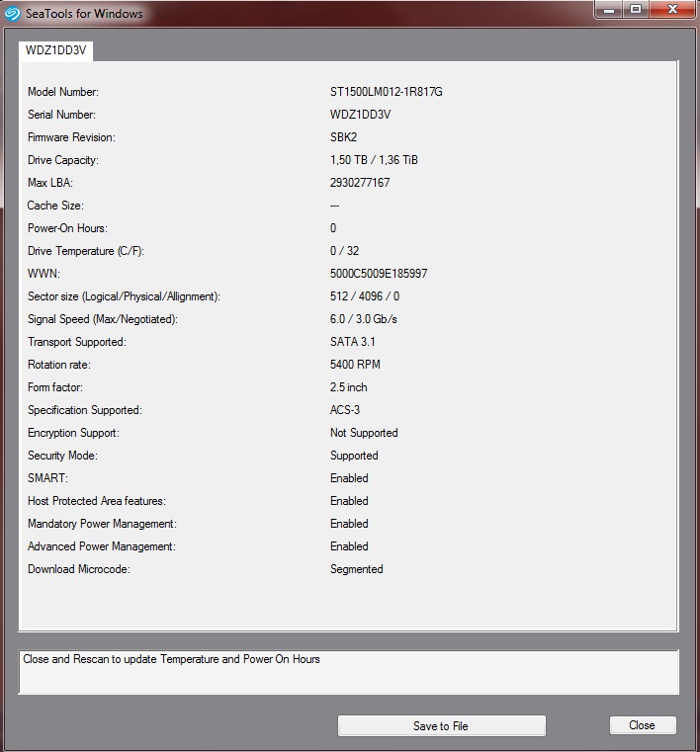Click Max LBA value 2930277167
700x752 pixels.
[x=360, y=183]
